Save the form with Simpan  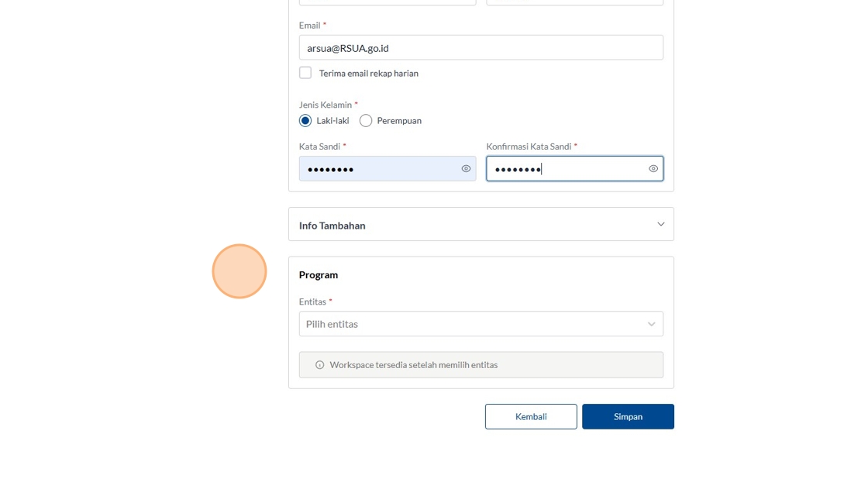click(628, 416)
